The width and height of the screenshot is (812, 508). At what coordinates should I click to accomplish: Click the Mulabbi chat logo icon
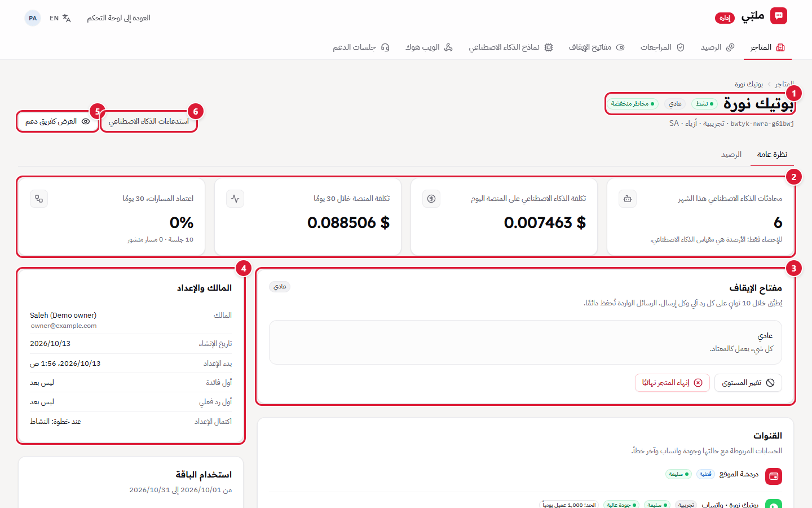tap(779, 16)
